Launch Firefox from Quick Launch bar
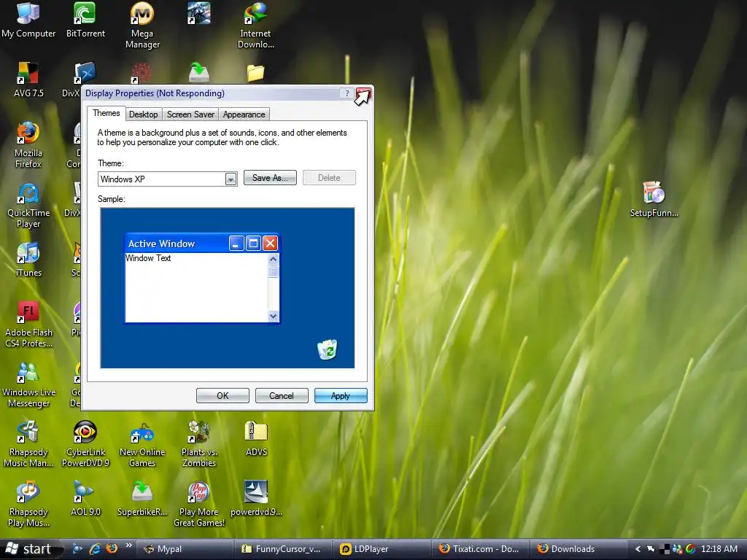 tap(112, 548)
